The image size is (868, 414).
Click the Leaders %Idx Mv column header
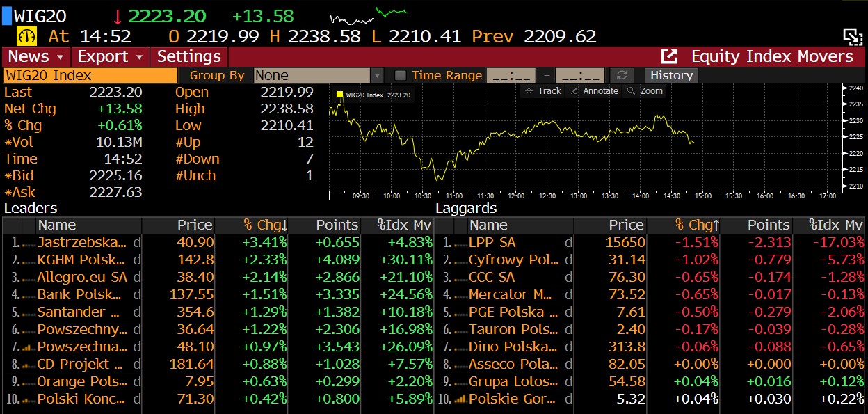tap(398, 225)
